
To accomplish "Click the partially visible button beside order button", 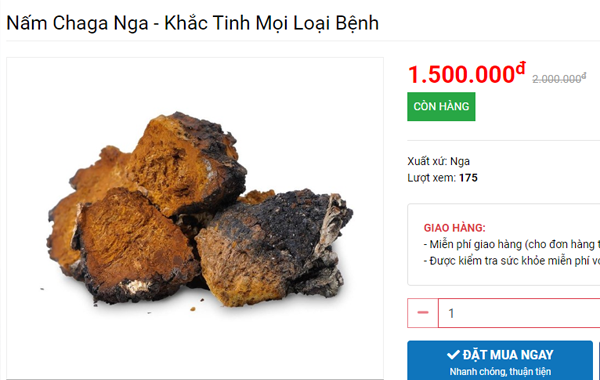I will pyautogui.click(x=599, y=360).
